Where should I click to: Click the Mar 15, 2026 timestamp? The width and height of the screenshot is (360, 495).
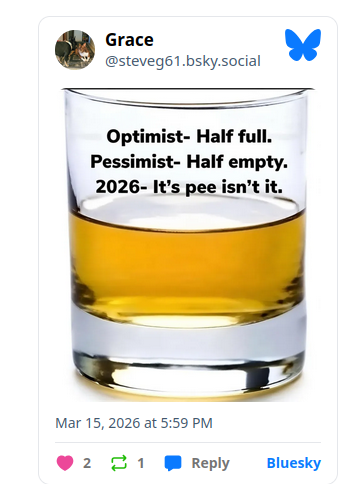(x=134, y=423)
